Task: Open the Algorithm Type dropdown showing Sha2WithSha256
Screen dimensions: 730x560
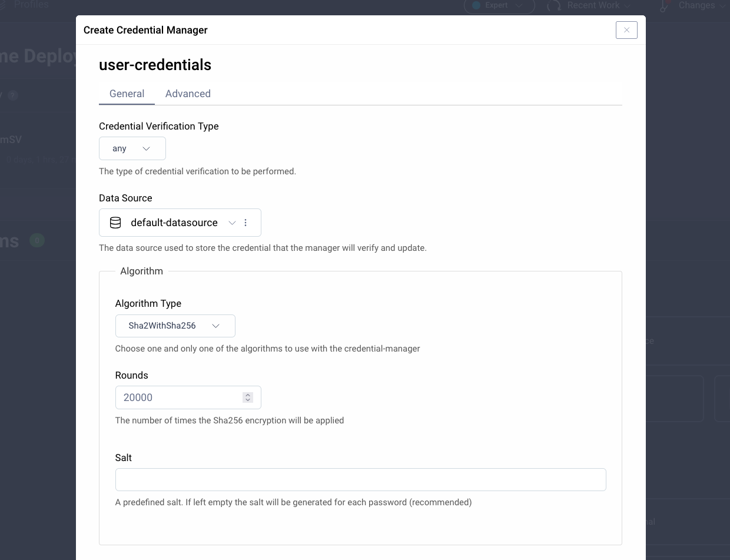Action: [x=175, y=326]
